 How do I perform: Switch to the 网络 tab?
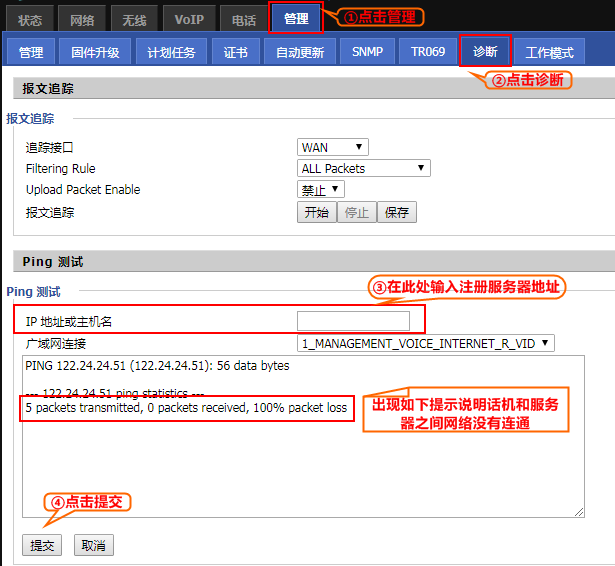click(82, 19)
